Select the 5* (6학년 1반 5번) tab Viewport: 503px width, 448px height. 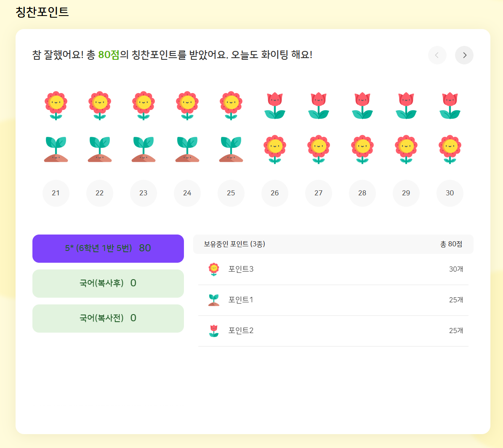pos(108,248)
